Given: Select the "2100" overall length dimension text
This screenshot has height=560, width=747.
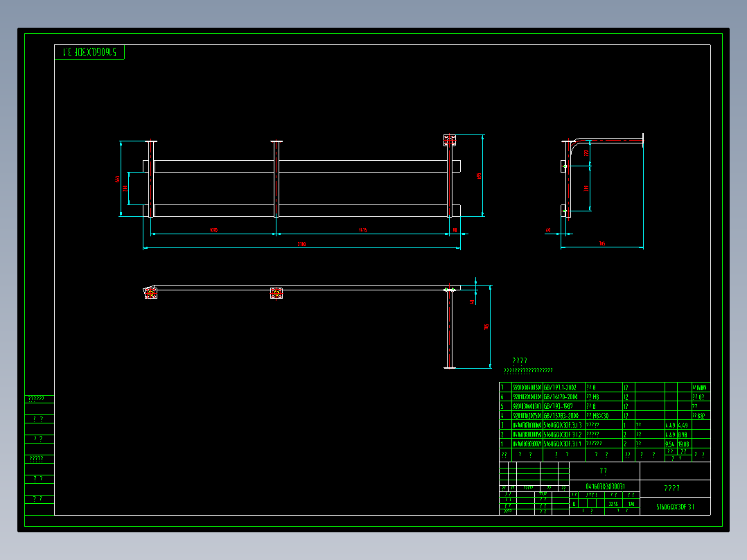Looking at the screenshot, I should (301, 244).
